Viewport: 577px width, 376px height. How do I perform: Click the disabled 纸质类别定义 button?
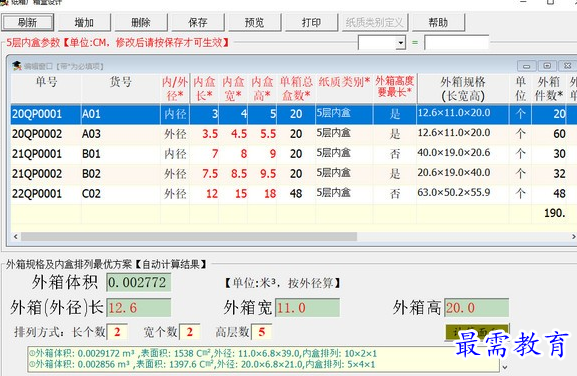point(375,22)
